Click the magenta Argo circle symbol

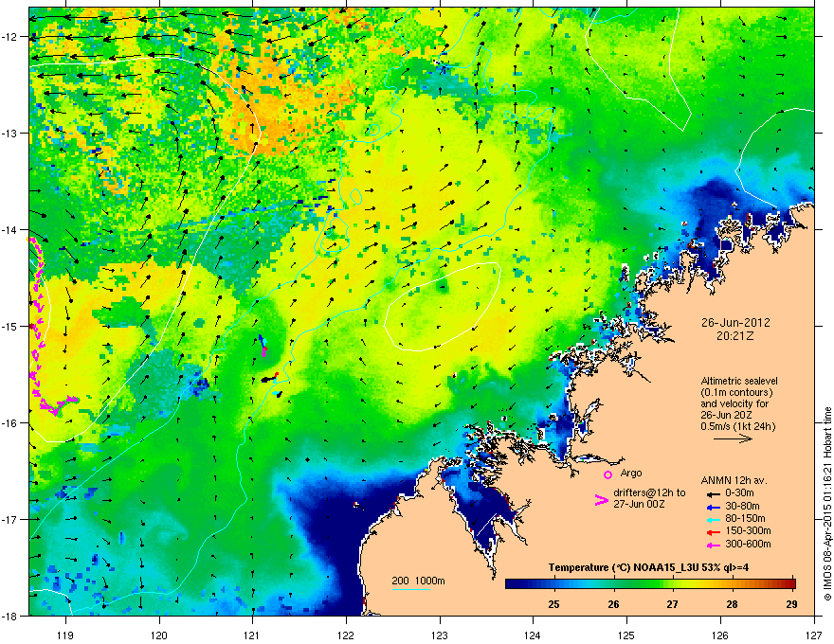click(607, 474)
